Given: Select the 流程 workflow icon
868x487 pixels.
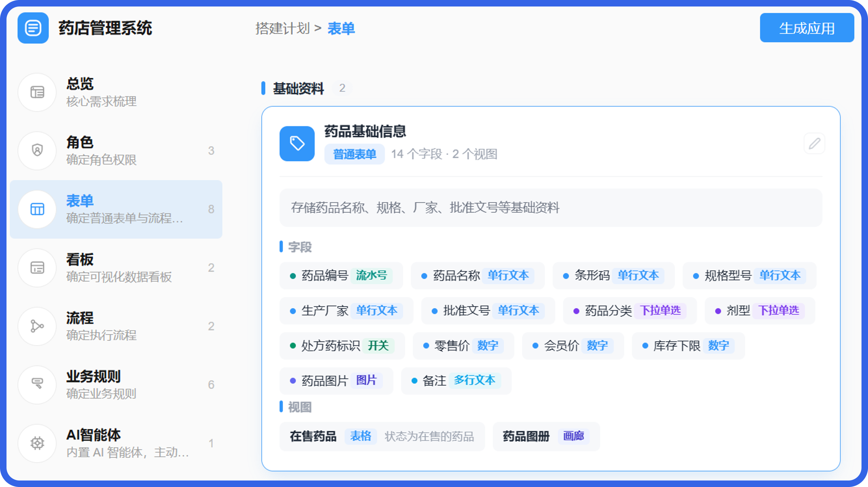Looking at the screenshot, I should tap(37, 326).
